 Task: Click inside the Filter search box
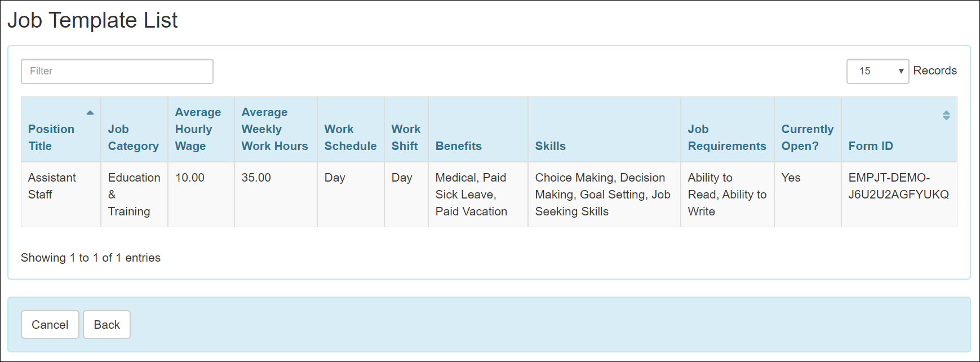[117, 71]
